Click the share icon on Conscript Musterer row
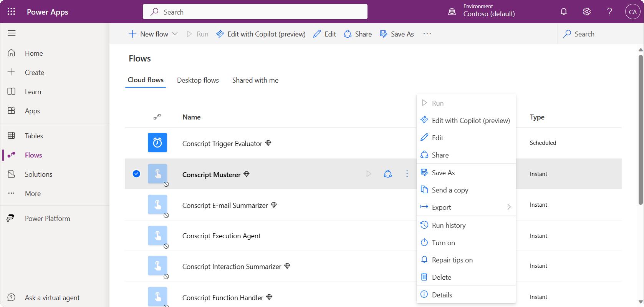This screenshot has height=307, width=644. pos(388,174)
